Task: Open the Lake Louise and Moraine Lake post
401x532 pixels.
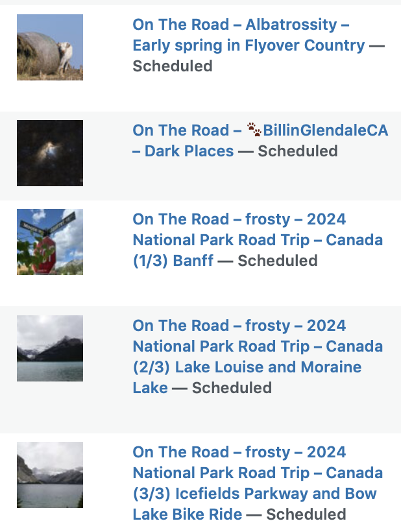Action: (x=258, y=357)
